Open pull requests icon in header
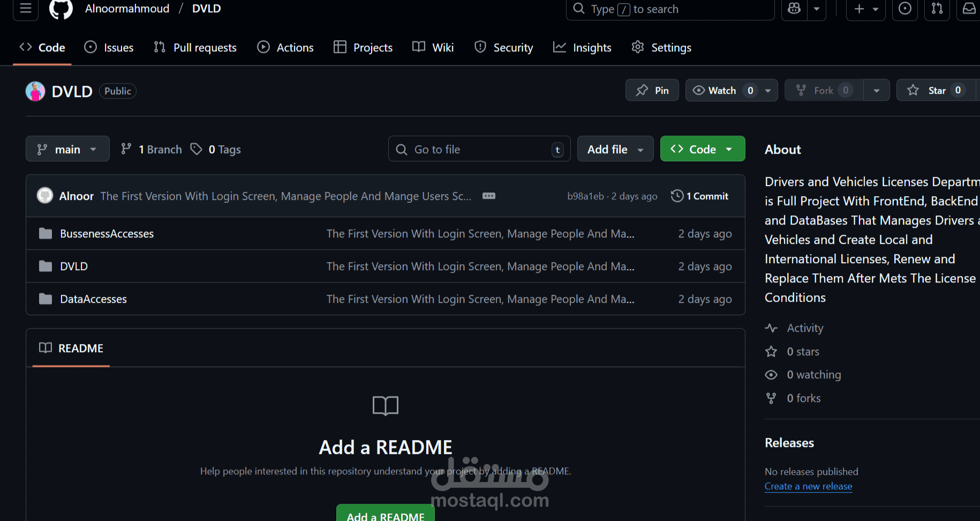Viewport: 980px width, 521px height. coord(937,9)
